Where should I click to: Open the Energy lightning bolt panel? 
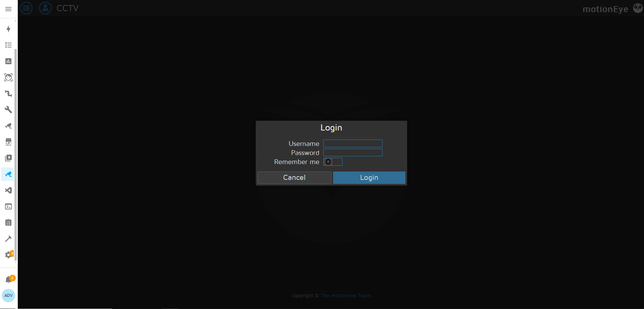8,29
